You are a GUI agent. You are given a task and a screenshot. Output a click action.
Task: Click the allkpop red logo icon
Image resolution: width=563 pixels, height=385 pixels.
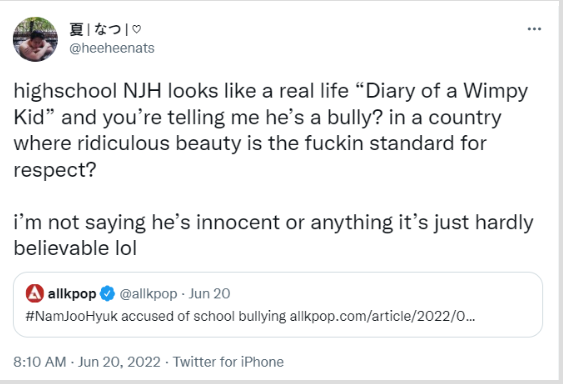click(x=35, y=293)
